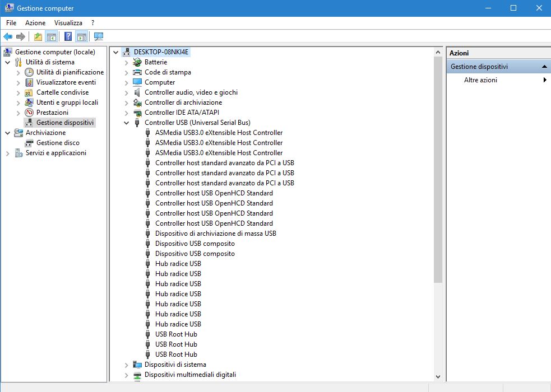Click the Gestione disco drive icon
The image size is (551, 392).
[29, 143]
